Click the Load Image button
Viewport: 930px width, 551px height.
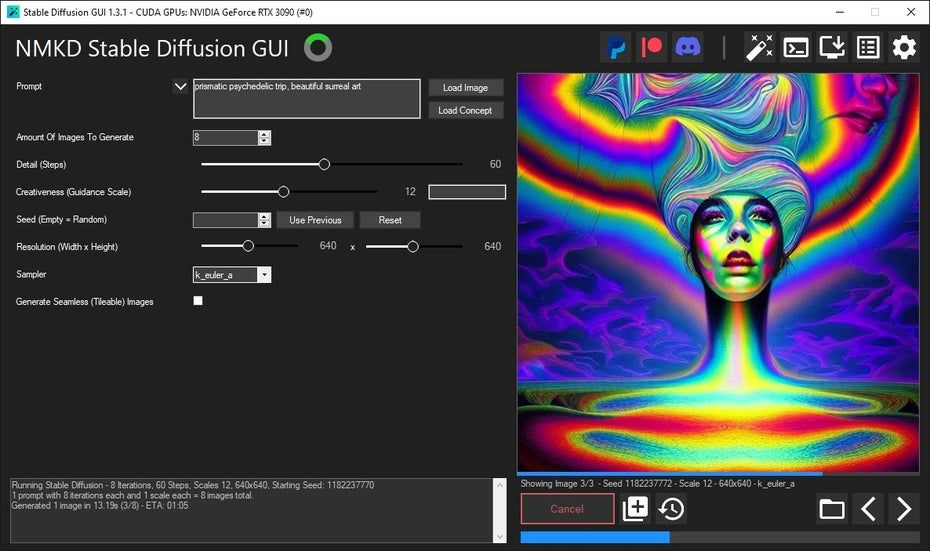point(465,88)
